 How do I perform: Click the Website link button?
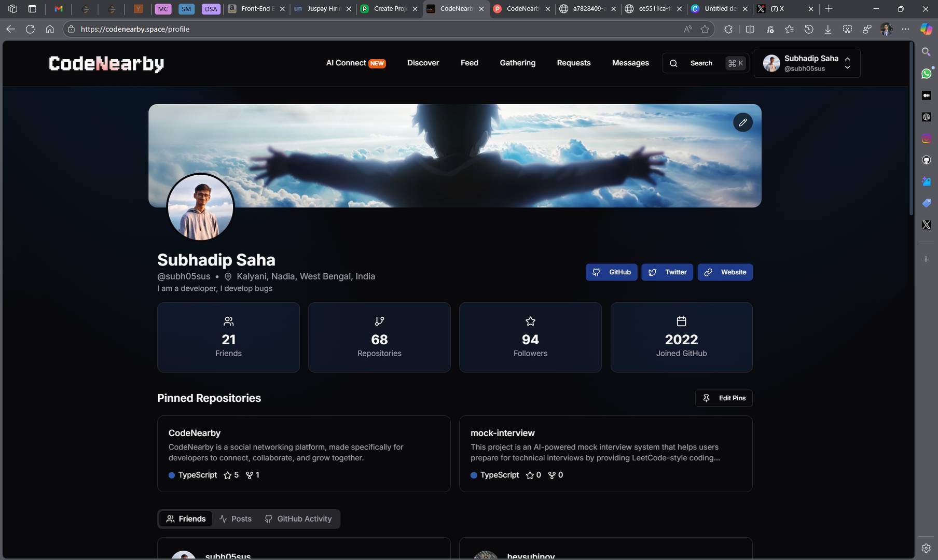725,272
